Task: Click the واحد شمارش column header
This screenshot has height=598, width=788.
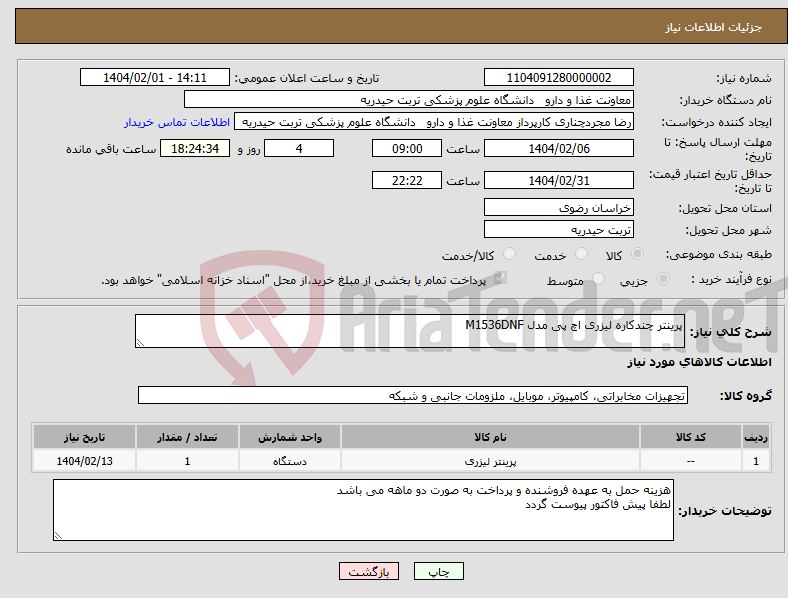Action: click(289, 437)
